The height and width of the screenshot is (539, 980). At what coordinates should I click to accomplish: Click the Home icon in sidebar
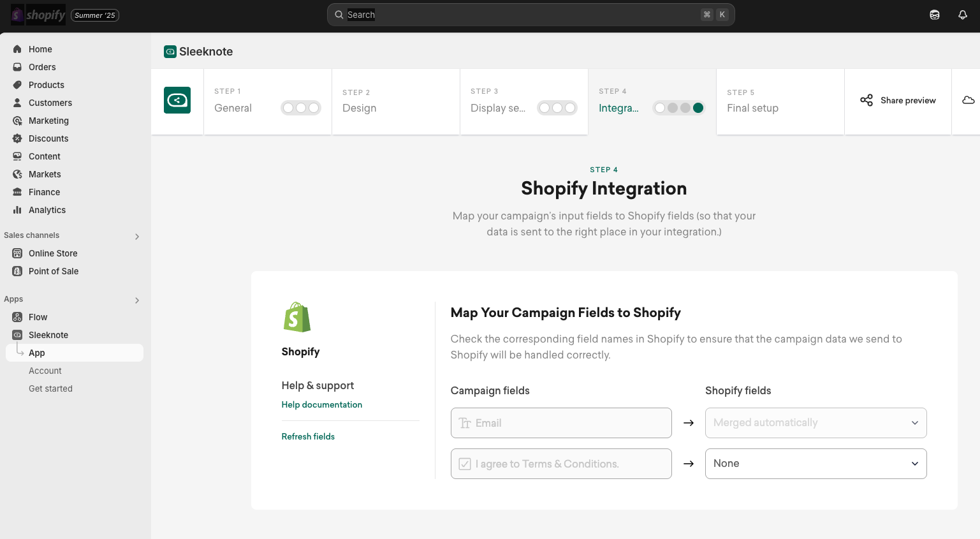tap(17, 49)
